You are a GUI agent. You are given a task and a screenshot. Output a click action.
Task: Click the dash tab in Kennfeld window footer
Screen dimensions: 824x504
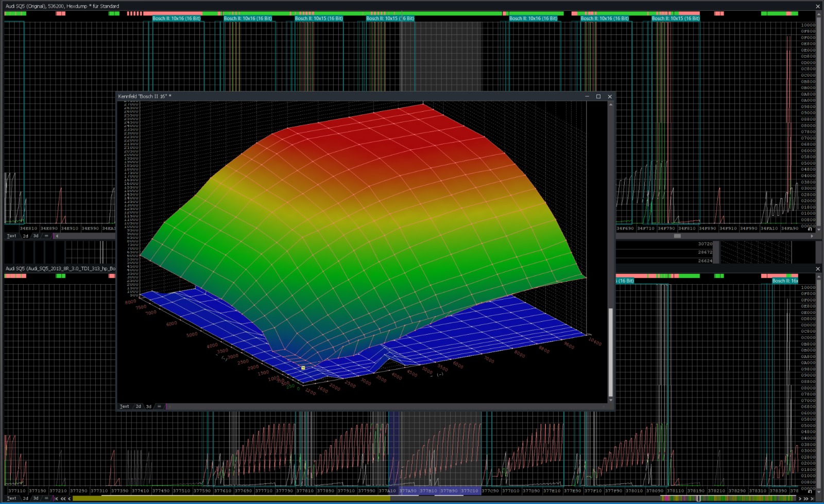[159, 406]
